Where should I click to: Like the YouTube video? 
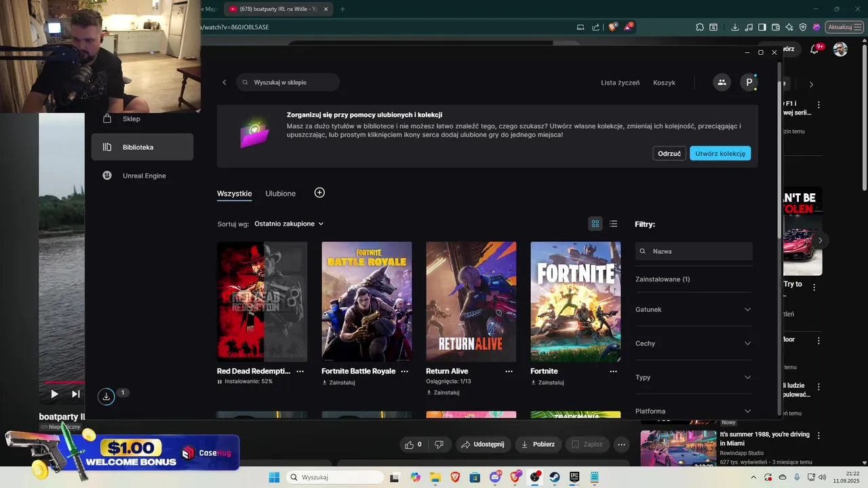click(414, 445)
